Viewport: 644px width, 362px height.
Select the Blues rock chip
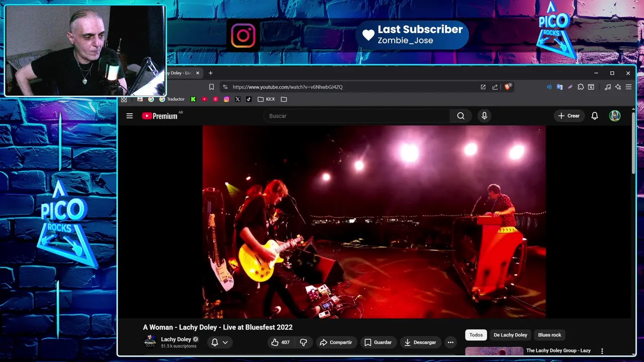pyautogui.click(x=549, y=335)
